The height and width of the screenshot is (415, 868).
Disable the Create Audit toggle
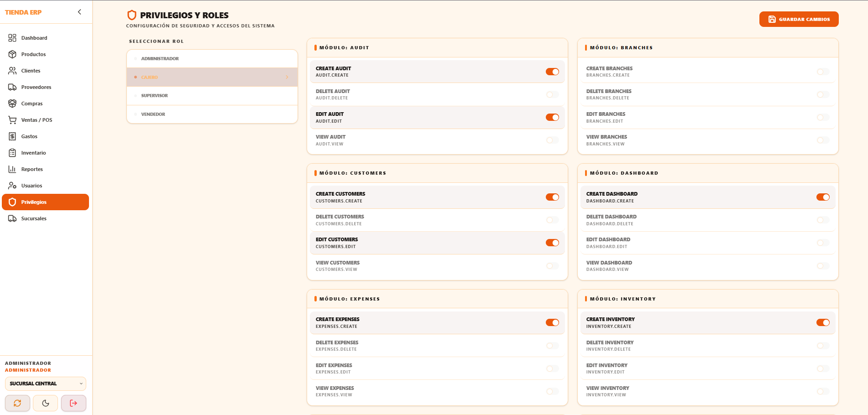[552, 72]
